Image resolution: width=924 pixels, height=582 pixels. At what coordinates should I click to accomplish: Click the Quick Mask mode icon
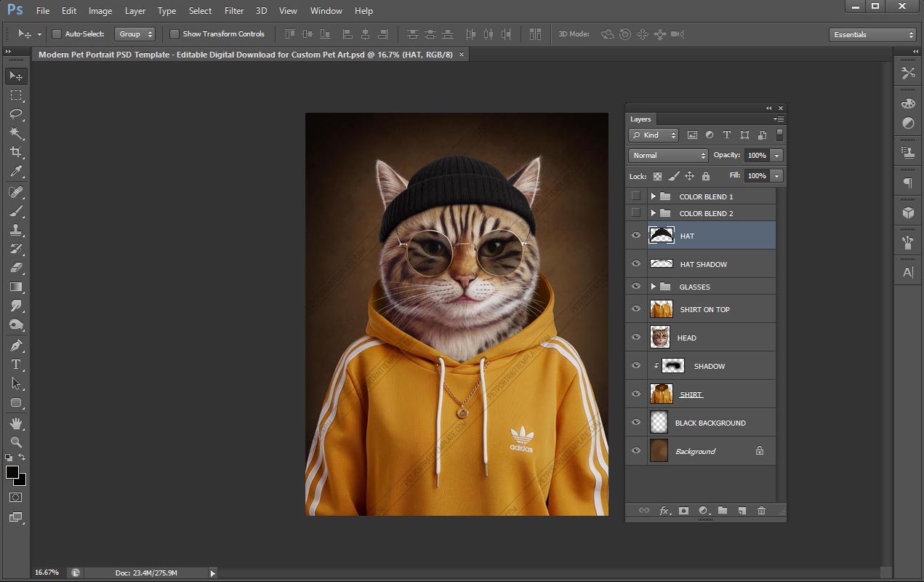[x=16, y=498]
